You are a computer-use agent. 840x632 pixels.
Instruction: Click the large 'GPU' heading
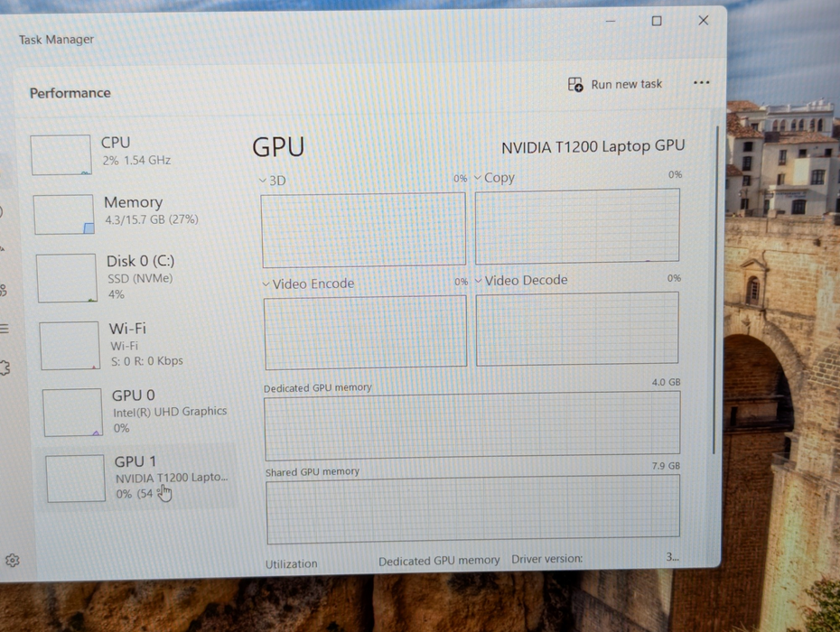278,147
